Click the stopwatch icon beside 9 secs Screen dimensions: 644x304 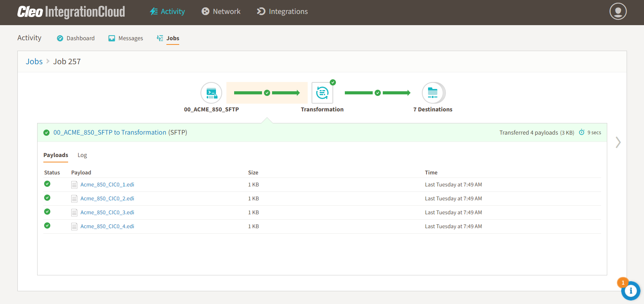coord(581,132)
